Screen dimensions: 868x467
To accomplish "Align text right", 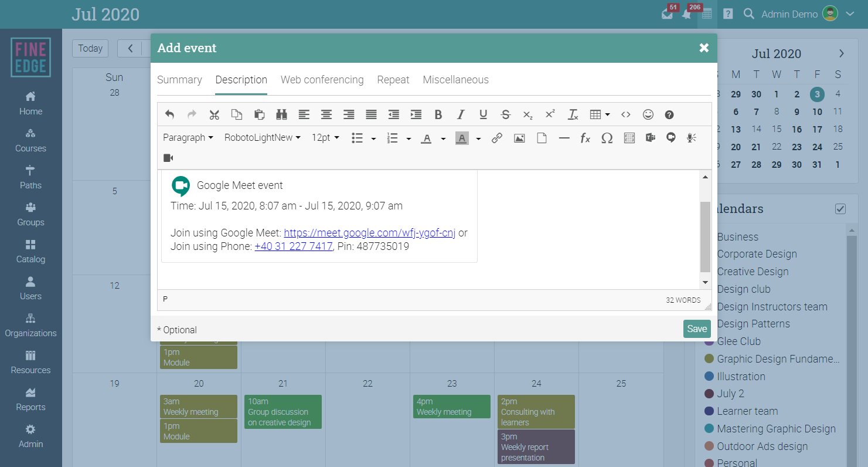I will [349, 115].
